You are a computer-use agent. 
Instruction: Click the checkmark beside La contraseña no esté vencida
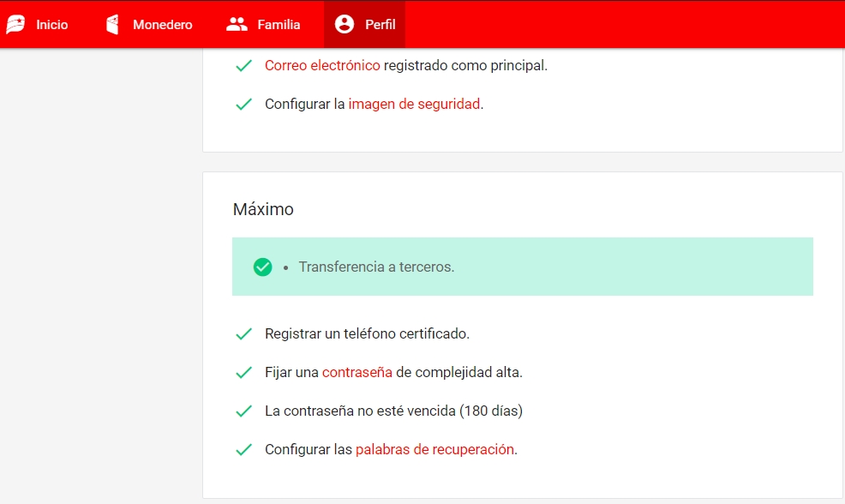click(x=243, y=411)
